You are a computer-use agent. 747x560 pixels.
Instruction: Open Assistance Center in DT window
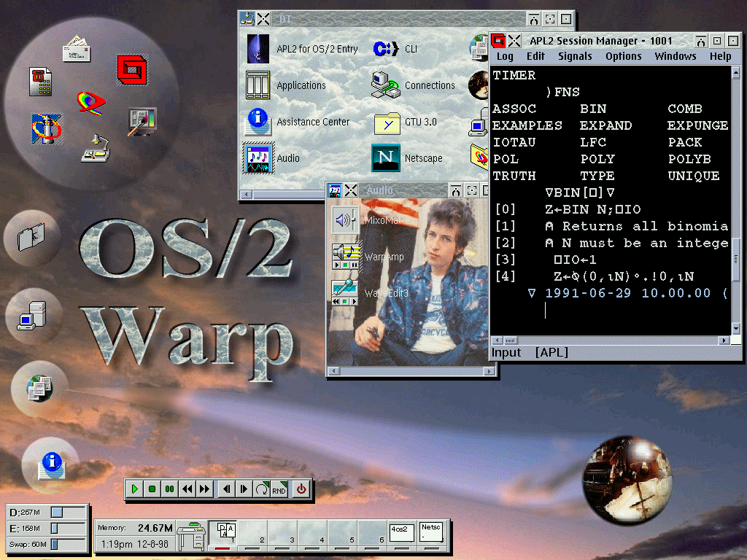(x=258, y=122)
